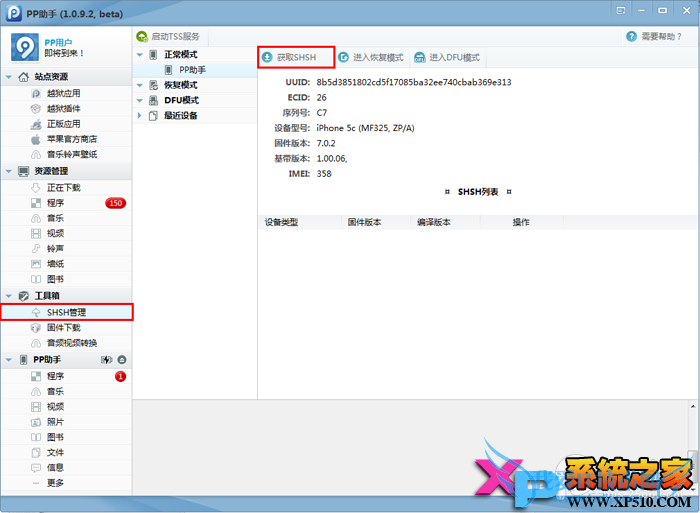Collapse the DFU模式 tree node
Screen dimensions: 700x513
pyautogui.click(x=140, y=100)
